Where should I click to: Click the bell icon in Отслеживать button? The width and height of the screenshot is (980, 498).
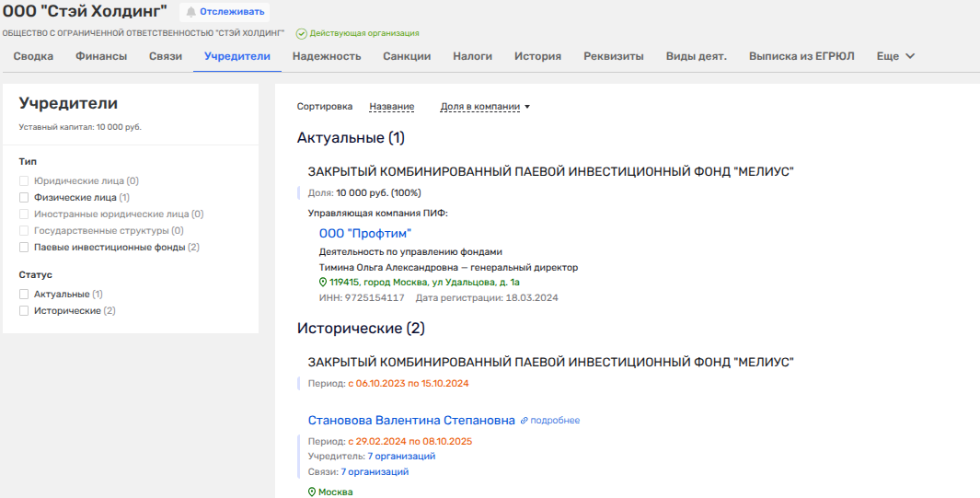click(x=191, y=12)
